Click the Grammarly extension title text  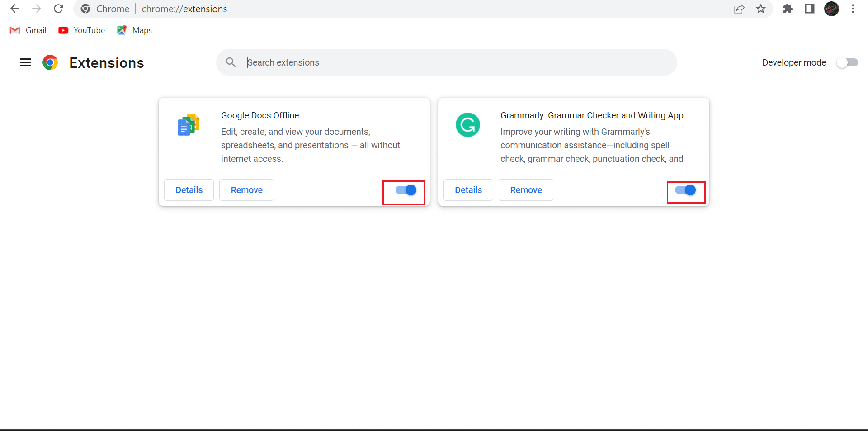592,115
